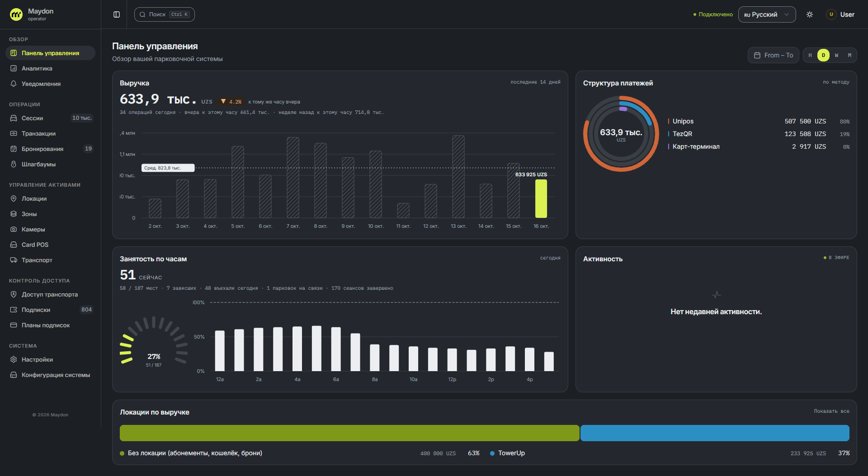The width and height of the screenshot is (868, 476).
Task: Click the payment structure donut chart
Action: [621, 134]
